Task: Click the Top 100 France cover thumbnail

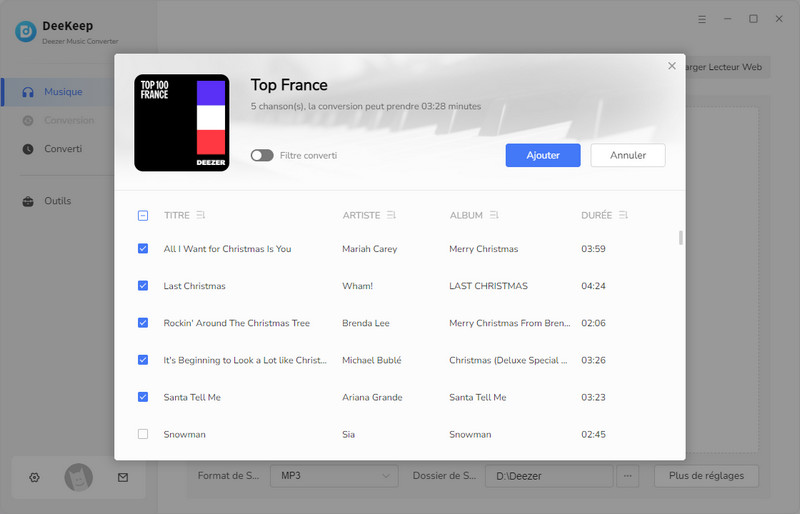Action: point(182,123)
